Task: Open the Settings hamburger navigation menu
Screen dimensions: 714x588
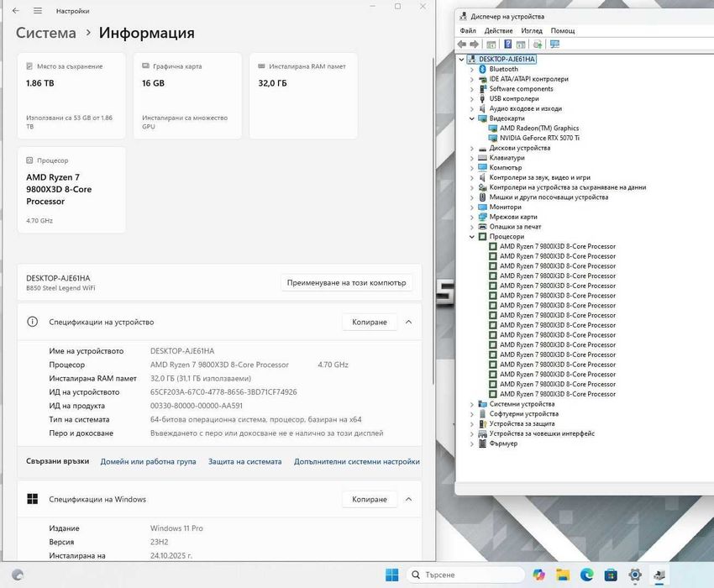Action: click(38, 10)
